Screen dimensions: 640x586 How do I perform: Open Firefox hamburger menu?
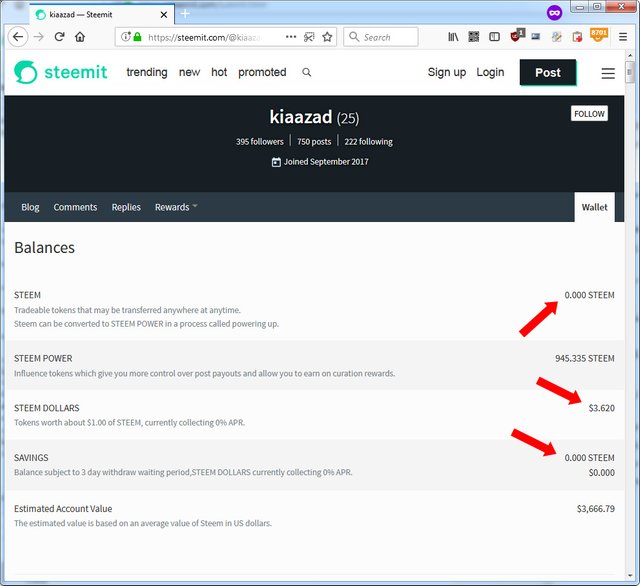(x=623, y=37)
